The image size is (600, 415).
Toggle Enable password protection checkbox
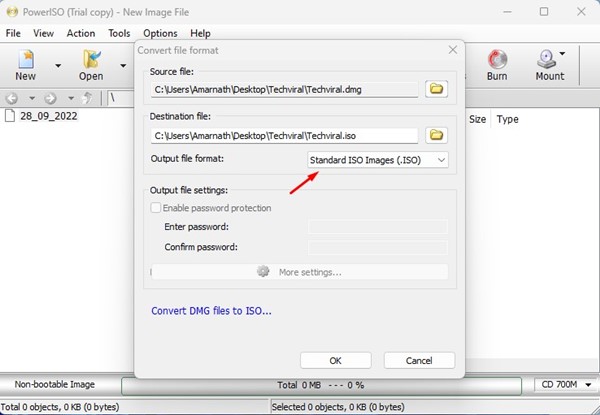point(155,208)
